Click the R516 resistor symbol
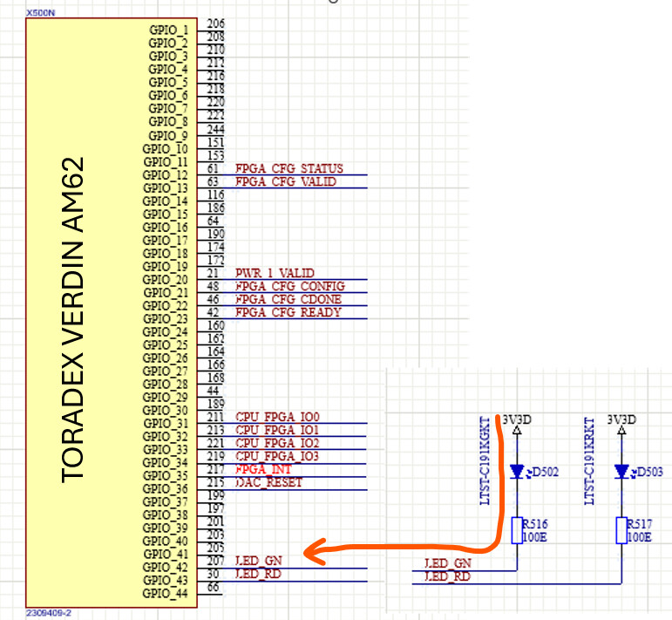The height and width of the screenshot is (620, 672). tap(518, 529)
